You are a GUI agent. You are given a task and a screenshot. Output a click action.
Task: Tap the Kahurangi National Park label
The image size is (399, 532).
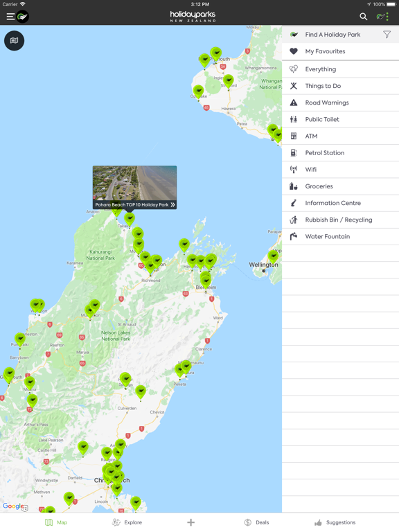click(x=100, y=255)
